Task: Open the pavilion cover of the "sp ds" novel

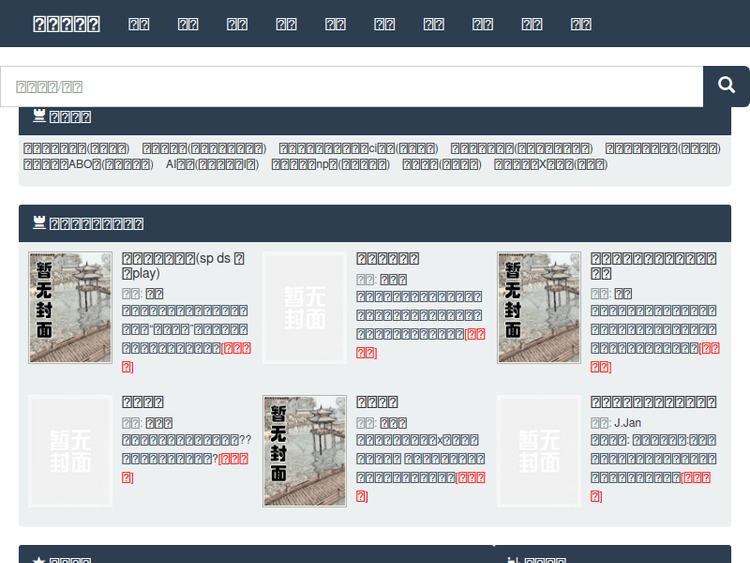Action: click(70, 308)
